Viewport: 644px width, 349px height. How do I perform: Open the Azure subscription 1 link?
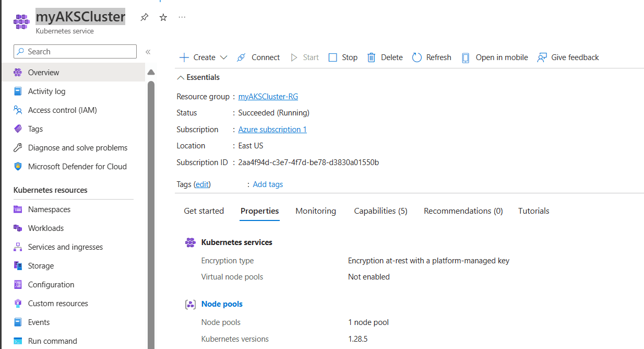(x=272, y=130)
